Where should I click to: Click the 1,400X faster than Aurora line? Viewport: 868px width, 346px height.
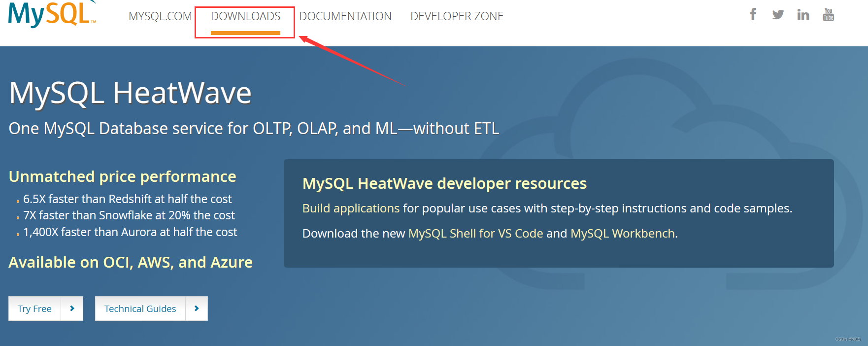130,232
